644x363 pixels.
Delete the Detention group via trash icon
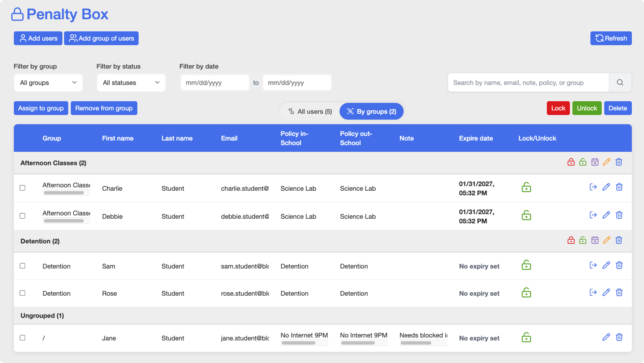(x=619, y=240)
